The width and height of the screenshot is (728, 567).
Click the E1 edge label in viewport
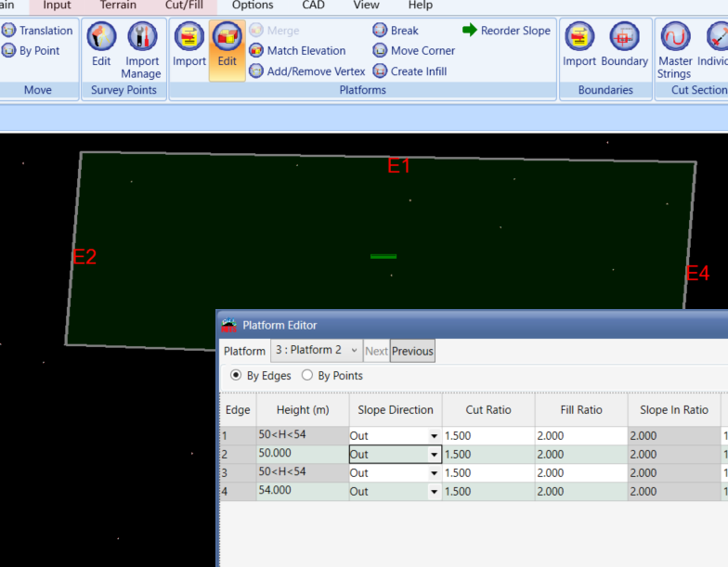click(399, 165)
